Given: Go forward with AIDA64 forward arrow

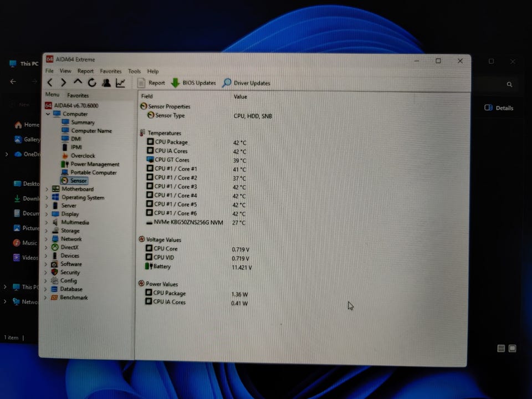Looking at the screenshot, I should pyautogui.click(x=63, y=83).
